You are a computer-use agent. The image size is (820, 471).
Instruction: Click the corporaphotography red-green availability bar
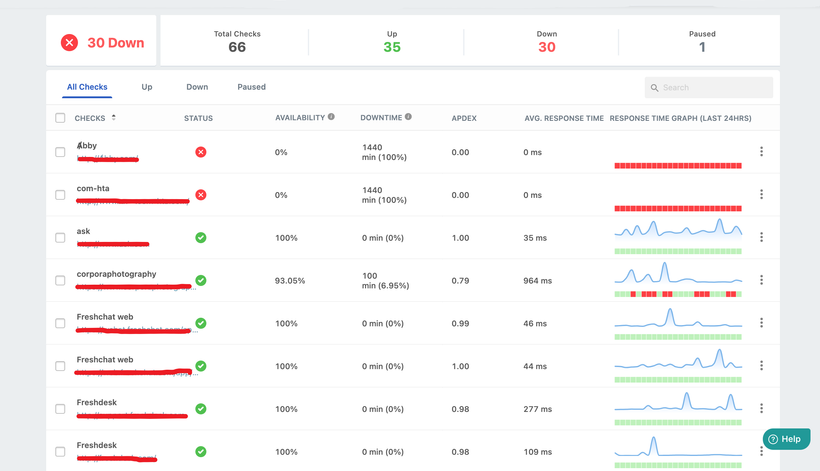(678, 294)
